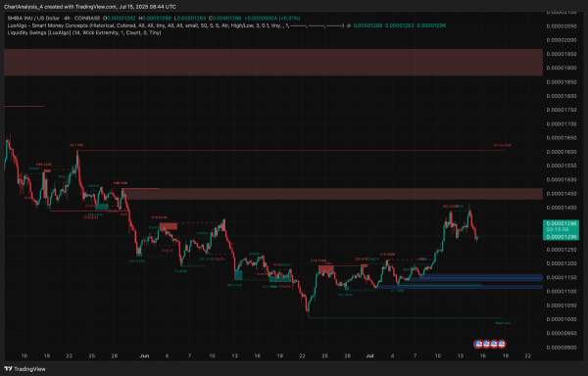This screenshot has width=588, height=376.
Task: Click the Weak Low label near the bottom
Action: tap(503, 323)
